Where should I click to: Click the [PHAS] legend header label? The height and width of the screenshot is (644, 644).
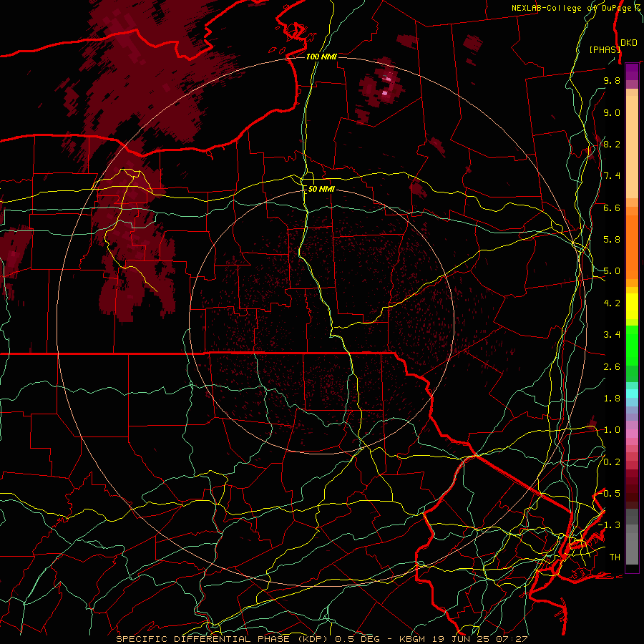click(x=605, y=49)
